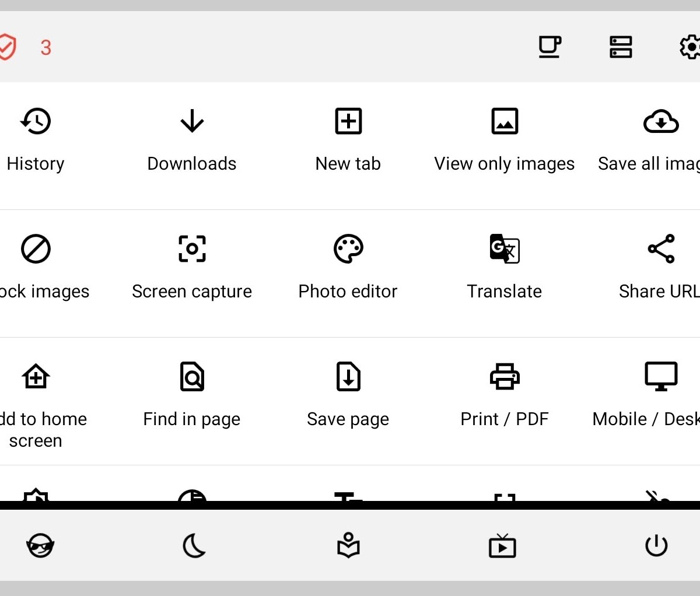Enable View only images mode
The width and height of the screenshot is (700, 596).
pyautogui.click(x=505, y=121)
